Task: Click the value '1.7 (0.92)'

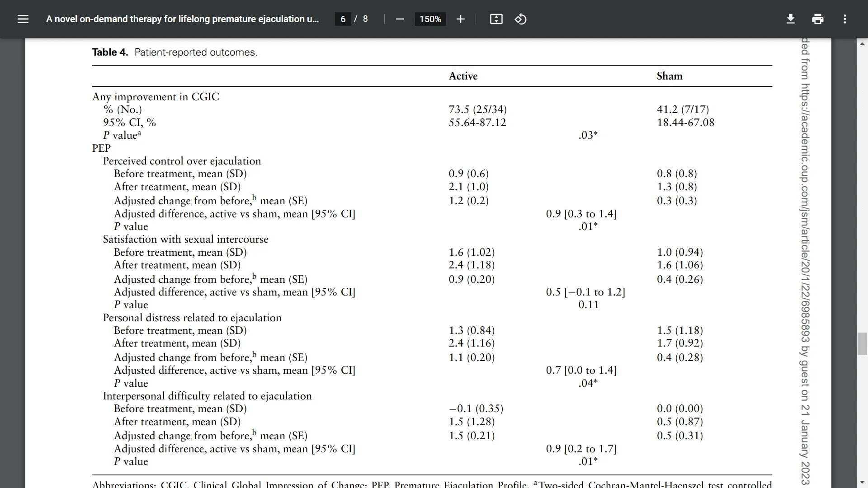Action: point(680,343)
